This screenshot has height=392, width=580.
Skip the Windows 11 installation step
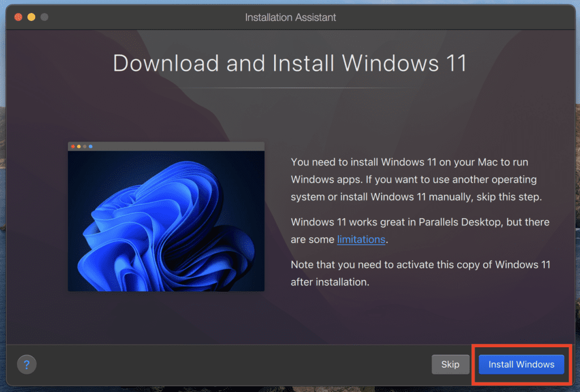pos(450,364)
